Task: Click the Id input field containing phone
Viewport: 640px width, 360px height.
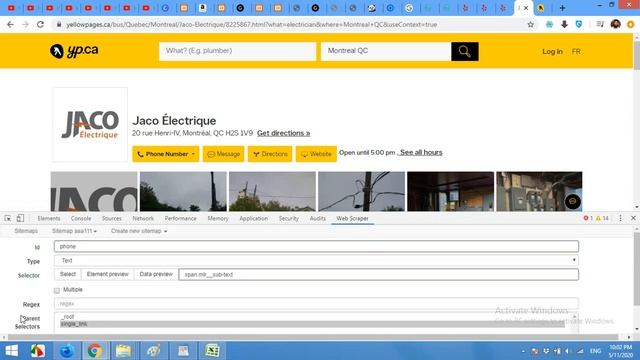Action: click(316, 247)
